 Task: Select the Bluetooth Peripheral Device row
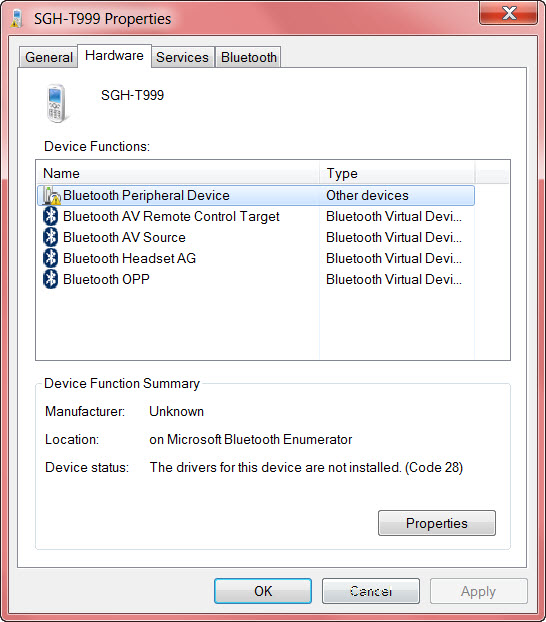coord(256,196)
